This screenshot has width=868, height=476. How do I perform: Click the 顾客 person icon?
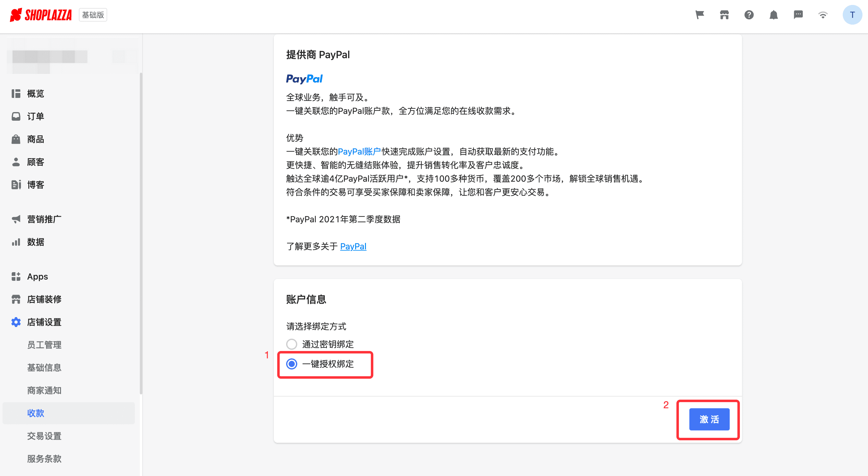(16, 162)
